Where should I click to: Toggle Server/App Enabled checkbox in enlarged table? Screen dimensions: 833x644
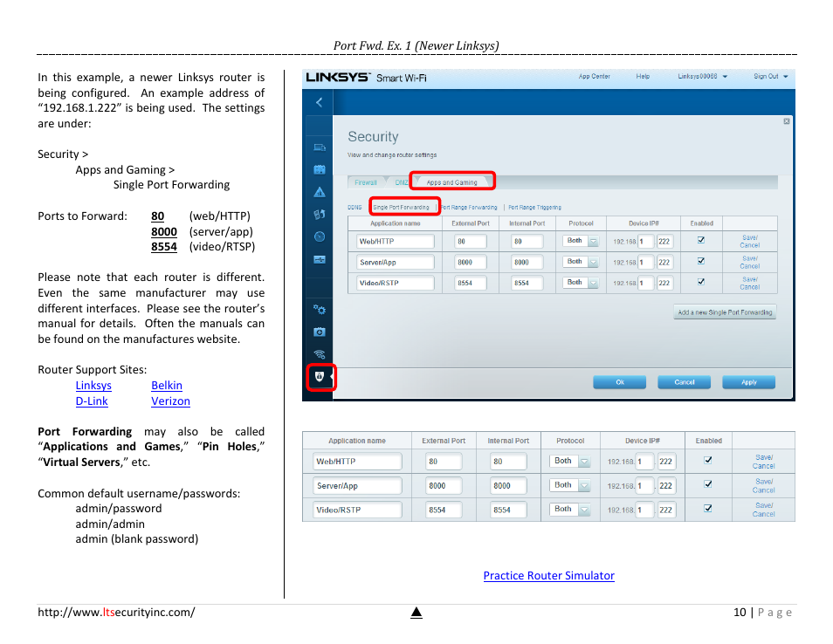[x=707, y=483]
